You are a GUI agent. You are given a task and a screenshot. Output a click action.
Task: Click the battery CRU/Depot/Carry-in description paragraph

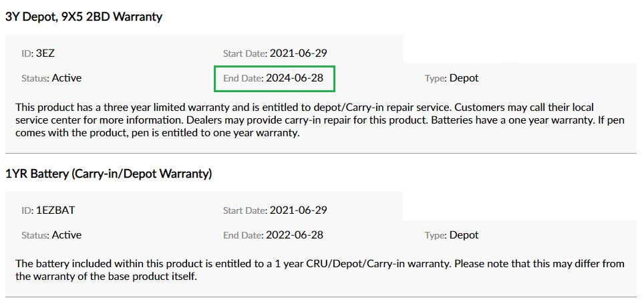(320, 270)
